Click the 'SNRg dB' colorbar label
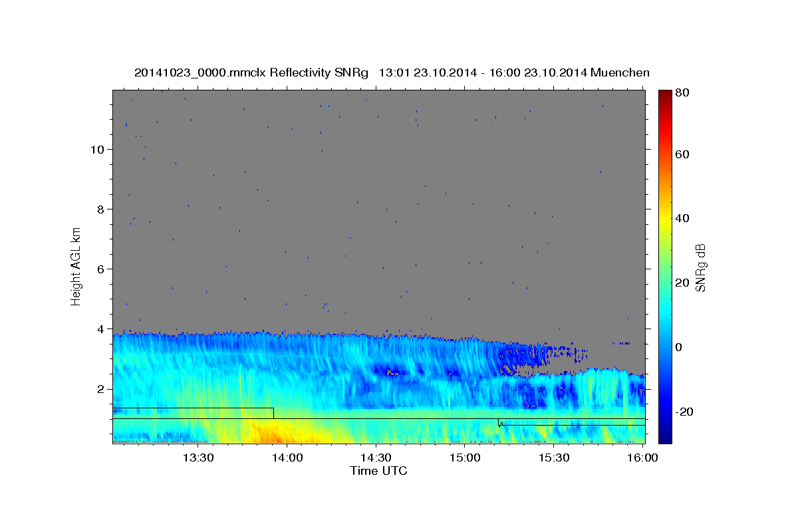This screenshot has width=798, height=532. (x=700, y=268)
